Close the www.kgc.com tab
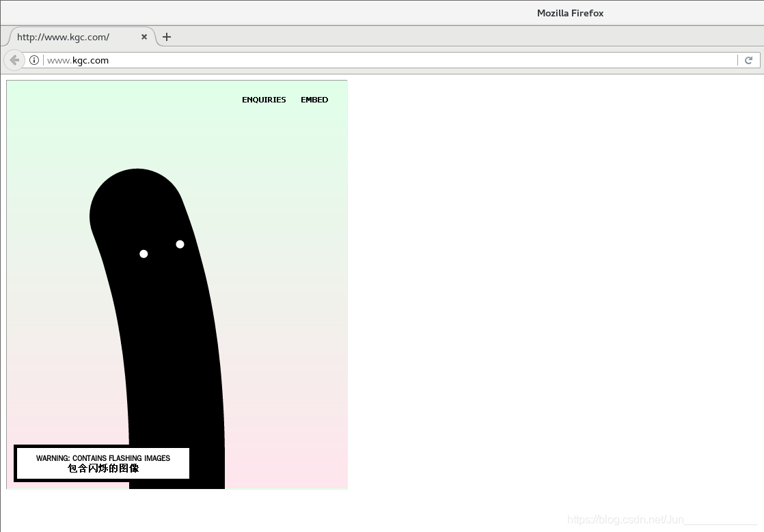The height and width of the screenshot is (532, 764). click(144, 37)
